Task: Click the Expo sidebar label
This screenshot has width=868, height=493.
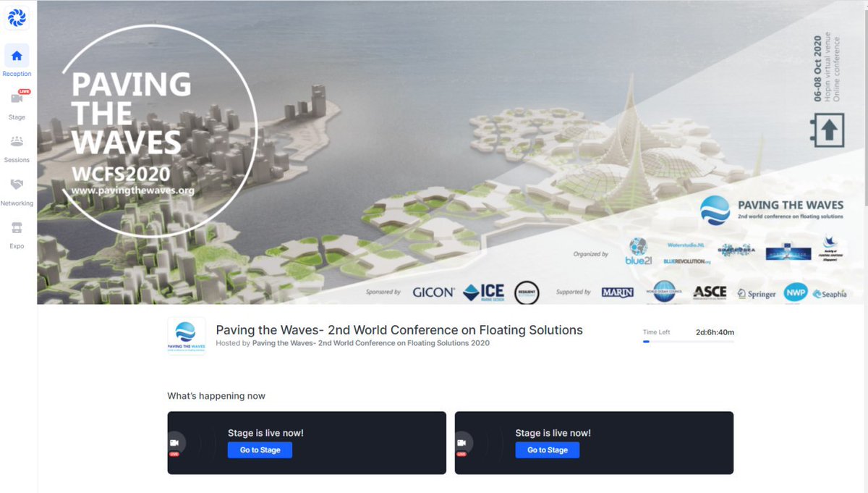Action: [x=17, y=246]
